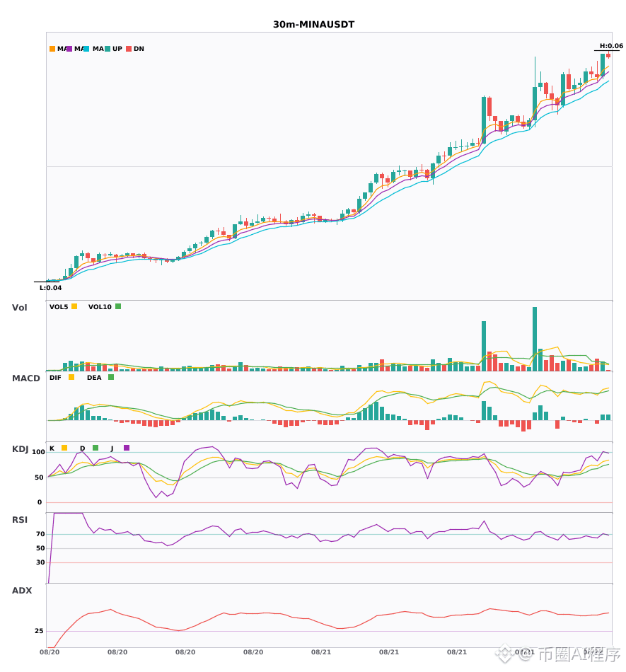Click the RSI panel label
This screenshot has width=626, height=672.
20,520
